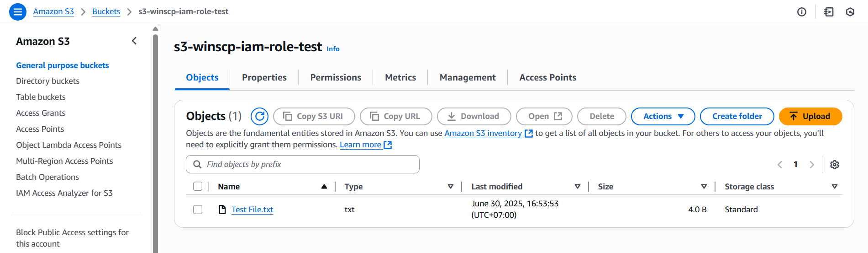The height and width of the screenshot is (253, 868).
Task: Follow the Learn more link
Action: (361, 145)
